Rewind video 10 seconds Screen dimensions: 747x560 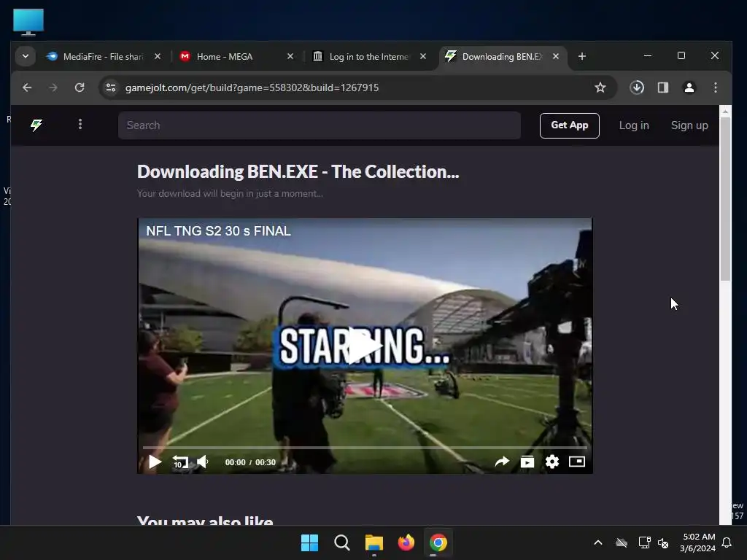pyautogui.click(x=180, y=462)
